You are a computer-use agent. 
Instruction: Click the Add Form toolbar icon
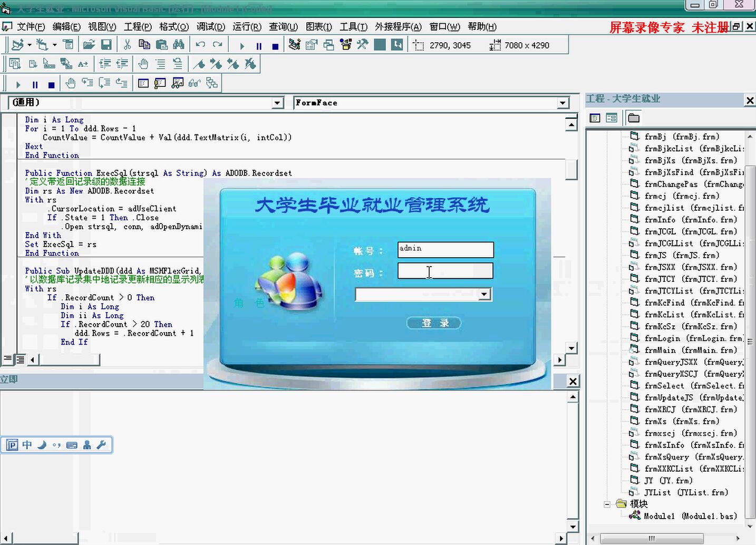42,45
